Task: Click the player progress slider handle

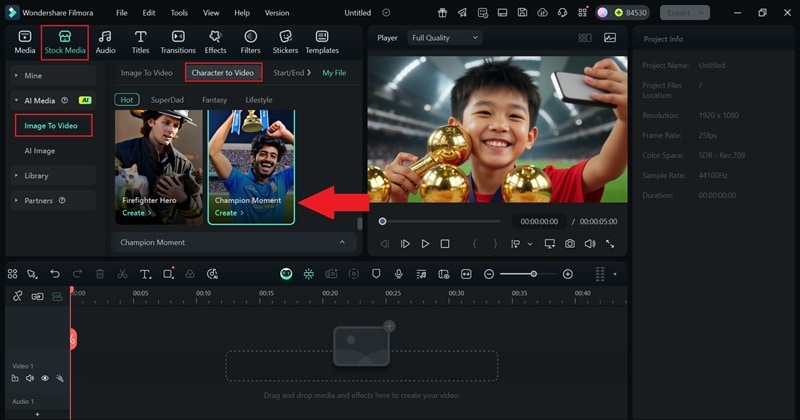Action: click(382, 221)
